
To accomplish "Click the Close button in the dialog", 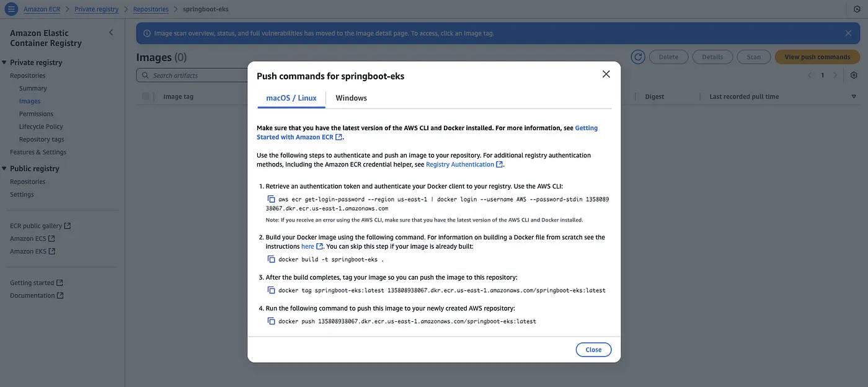I will click(593, 350).
